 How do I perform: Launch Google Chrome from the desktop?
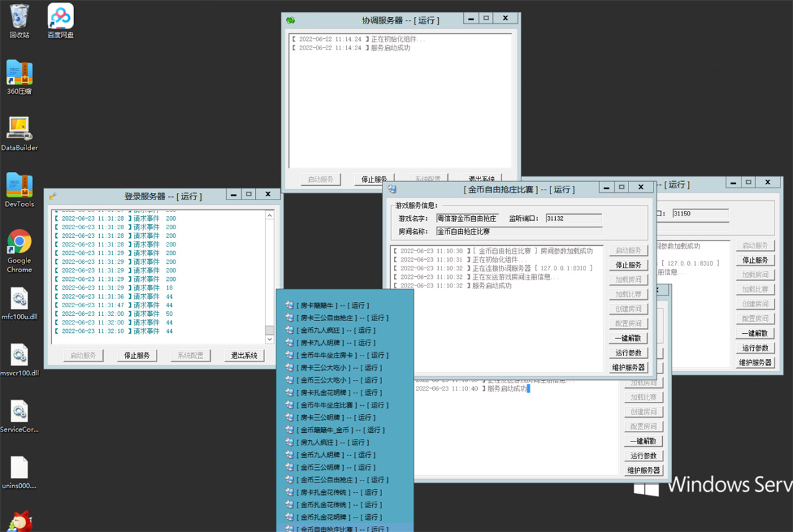pyautogui.click(x=19, y=242)
